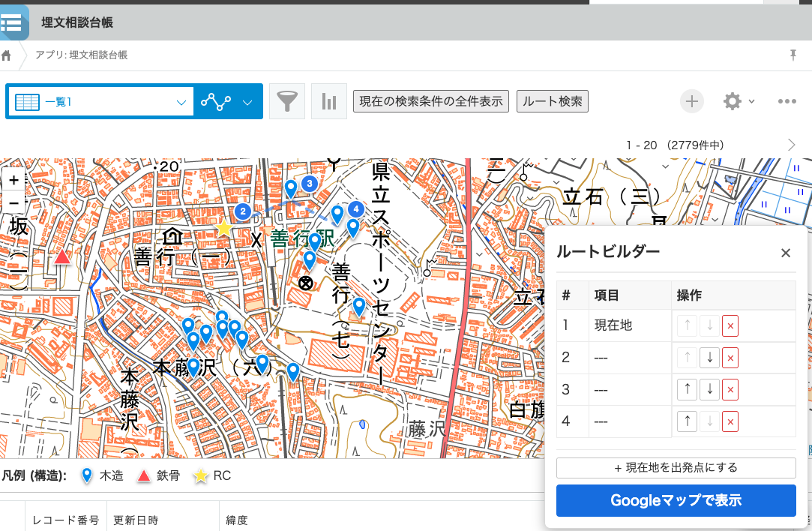Click the 現在地 cell in route table
This screenshot has height=531, width=812.
click(630, 325)
